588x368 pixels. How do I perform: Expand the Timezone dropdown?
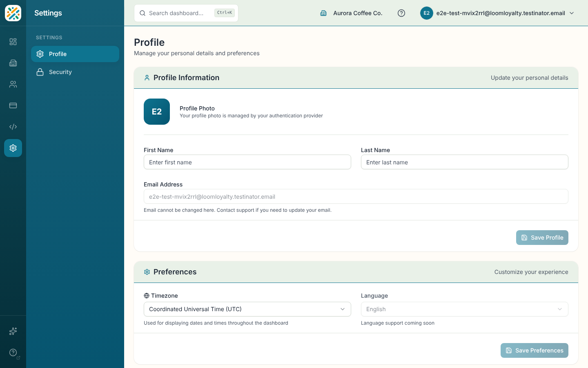(247, 309)
